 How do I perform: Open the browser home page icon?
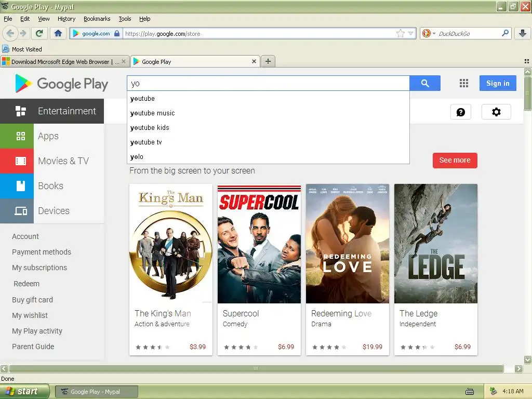[x=58, y=33]
